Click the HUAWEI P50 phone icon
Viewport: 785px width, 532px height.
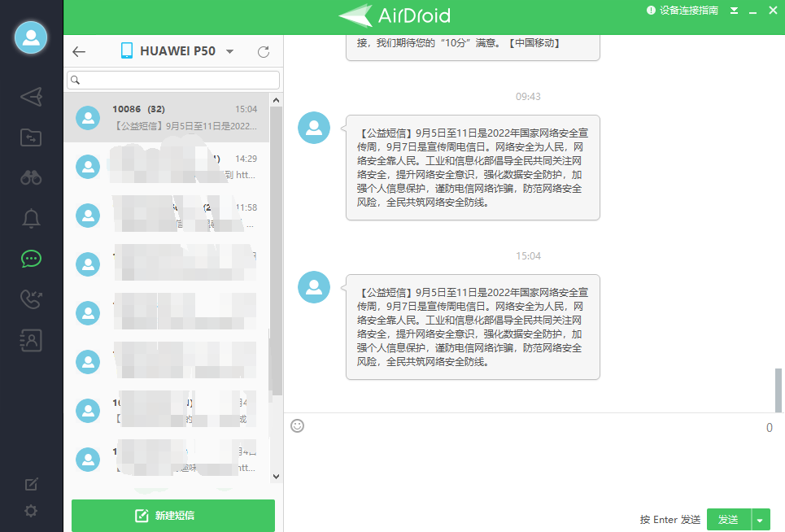(x=127, y=50)
